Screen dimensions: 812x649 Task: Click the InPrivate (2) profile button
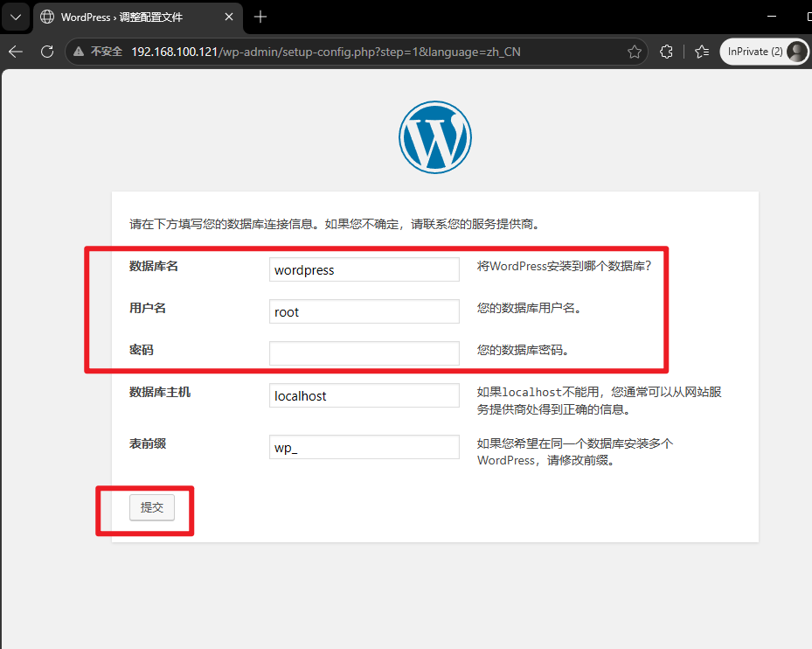coord(764,52)
